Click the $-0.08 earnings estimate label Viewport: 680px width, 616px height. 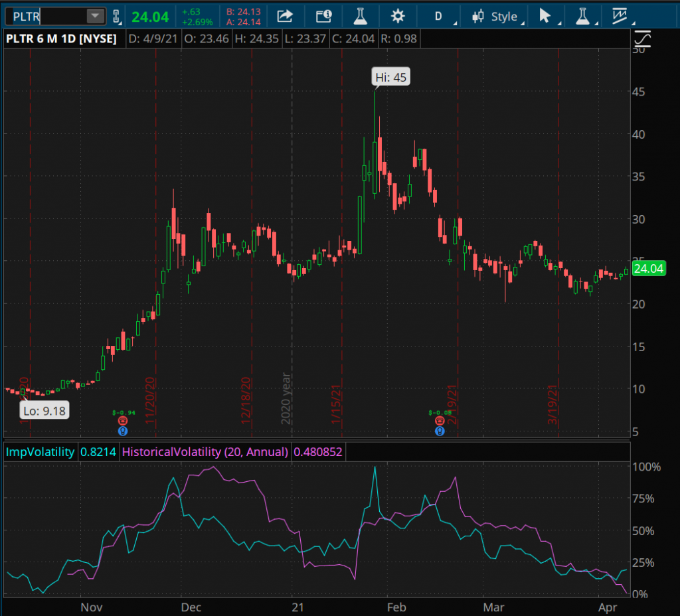pos(440,413)
